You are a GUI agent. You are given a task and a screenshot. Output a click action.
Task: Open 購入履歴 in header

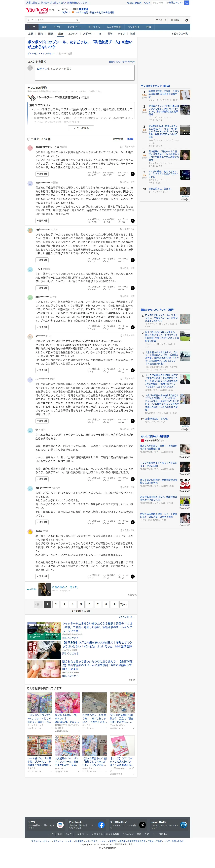coord(175,20)
